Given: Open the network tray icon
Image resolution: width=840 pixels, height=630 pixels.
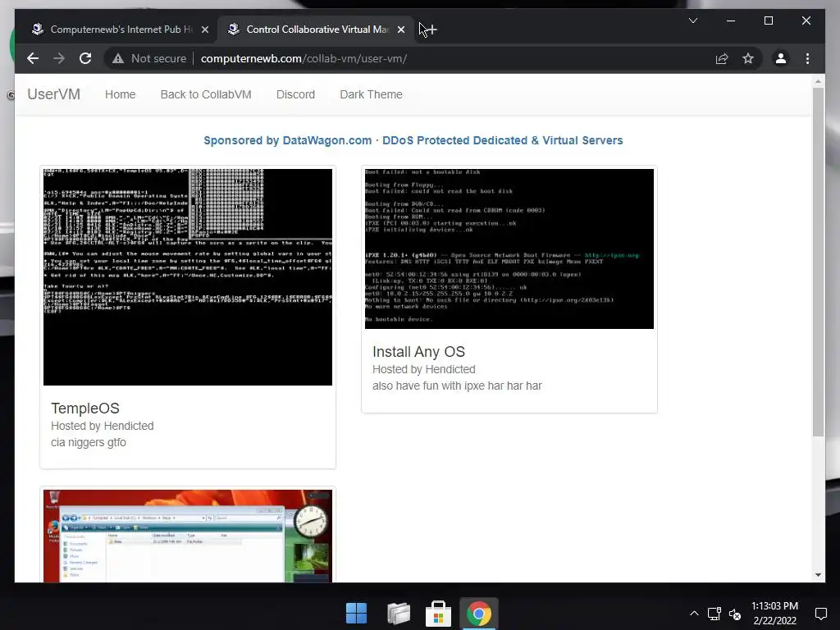Looking at the screenshot, I should [x=714, y=614].
